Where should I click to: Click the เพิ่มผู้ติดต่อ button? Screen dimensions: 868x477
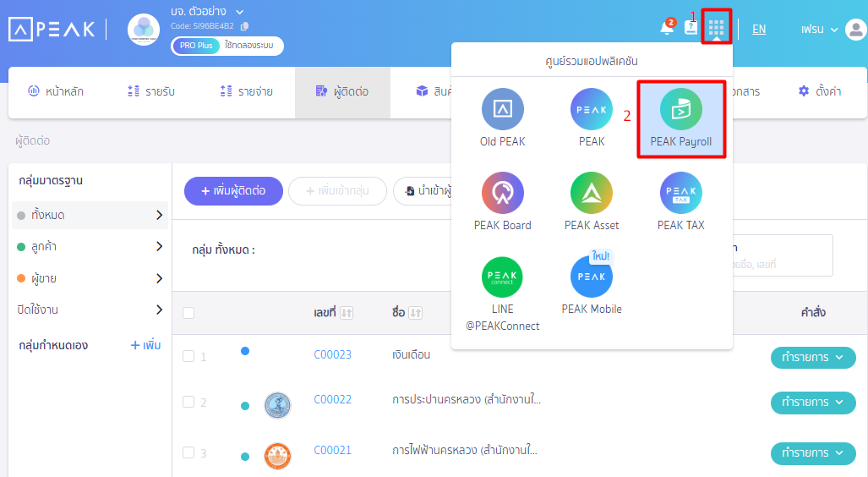pos(232,191)
